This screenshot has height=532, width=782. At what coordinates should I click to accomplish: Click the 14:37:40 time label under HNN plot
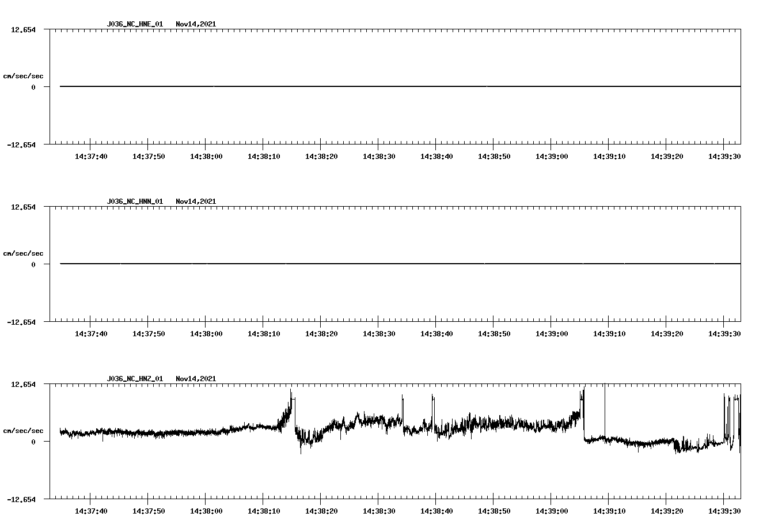pyautogui.click(x=91, y=334)
